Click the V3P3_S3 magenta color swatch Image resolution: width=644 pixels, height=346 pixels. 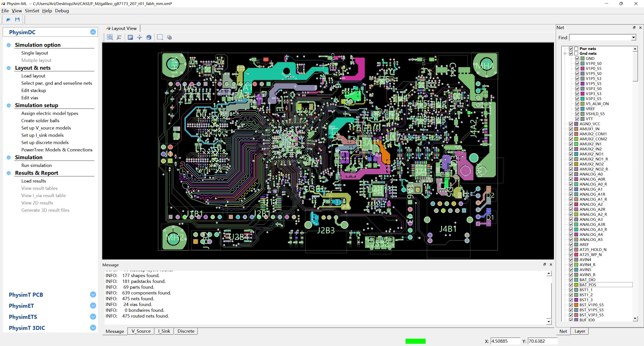(582, 94)
